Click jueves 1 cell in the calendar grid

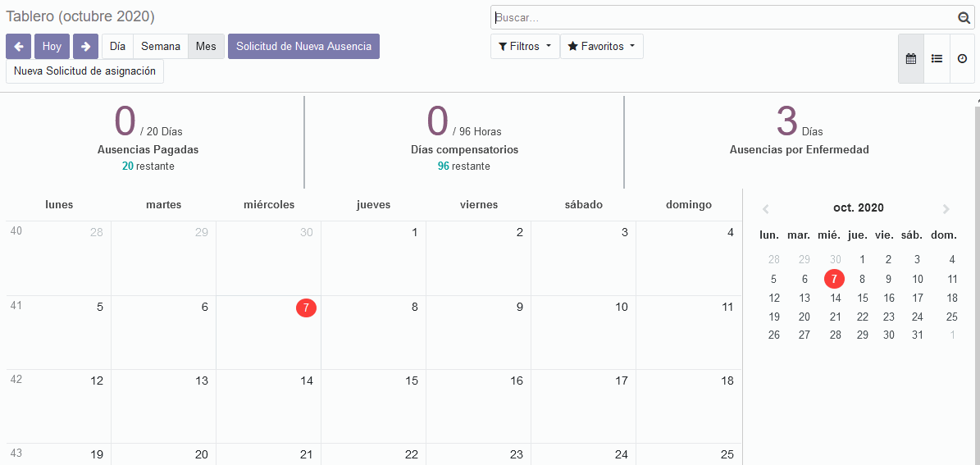tap(373, 258)
